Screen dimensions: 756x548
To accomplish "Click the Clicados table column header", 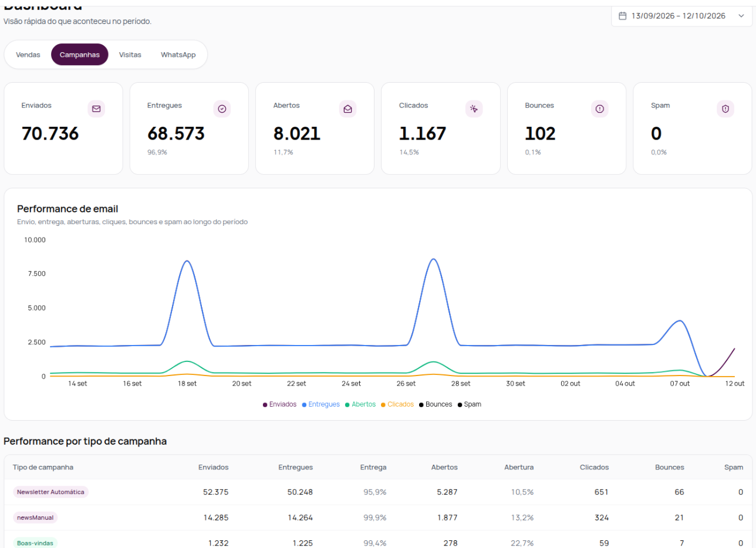I will point(594,467).
